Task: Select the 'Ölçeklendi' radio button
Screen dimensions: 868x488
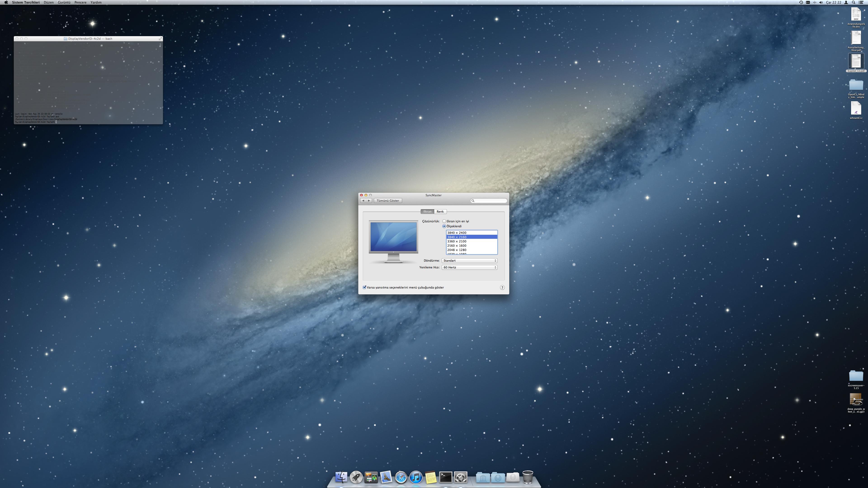Action: point(444,226)
